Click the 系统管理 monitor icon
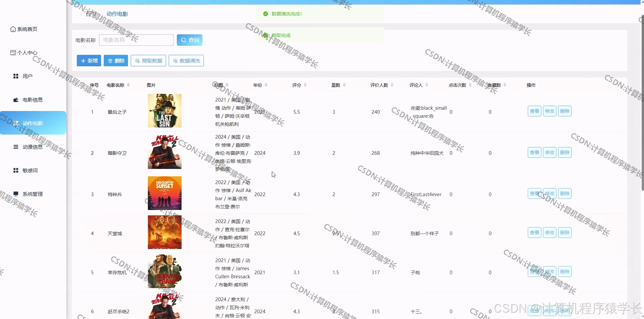This screenshot has height=319, width=644. (x=16, y=194)
